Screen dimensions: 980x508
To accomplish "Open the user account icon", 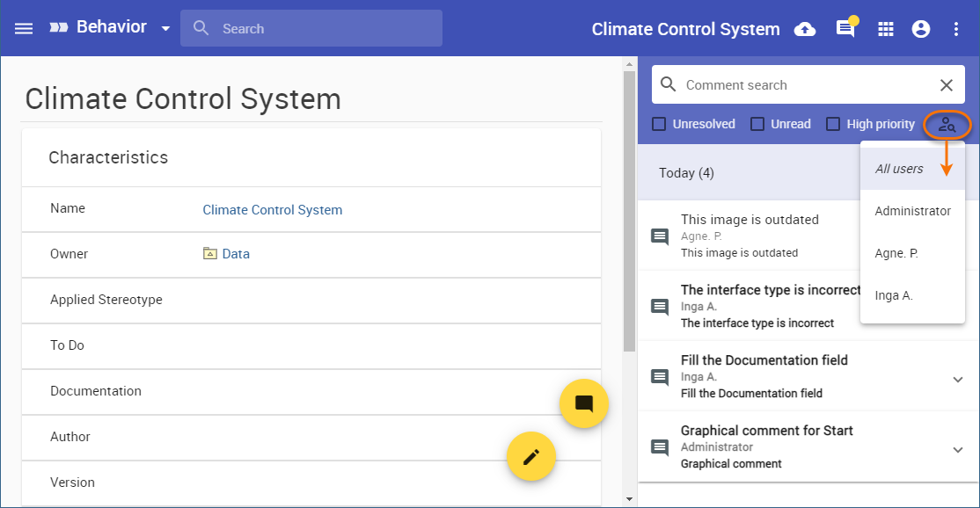I will click(921, 29).
